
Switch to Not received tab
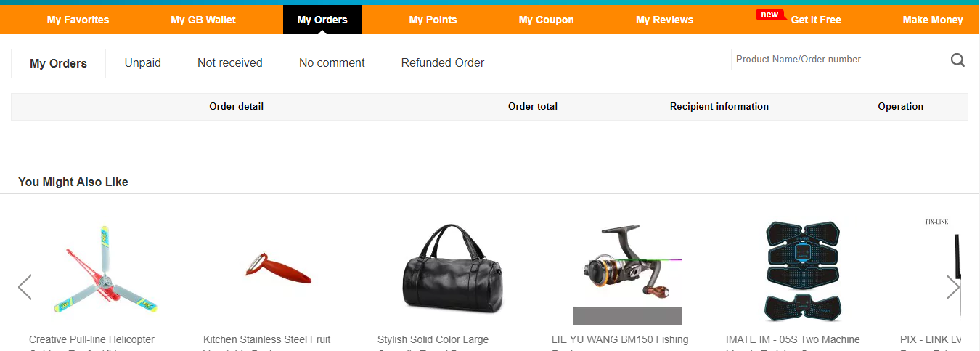click(x=229, y=62)
